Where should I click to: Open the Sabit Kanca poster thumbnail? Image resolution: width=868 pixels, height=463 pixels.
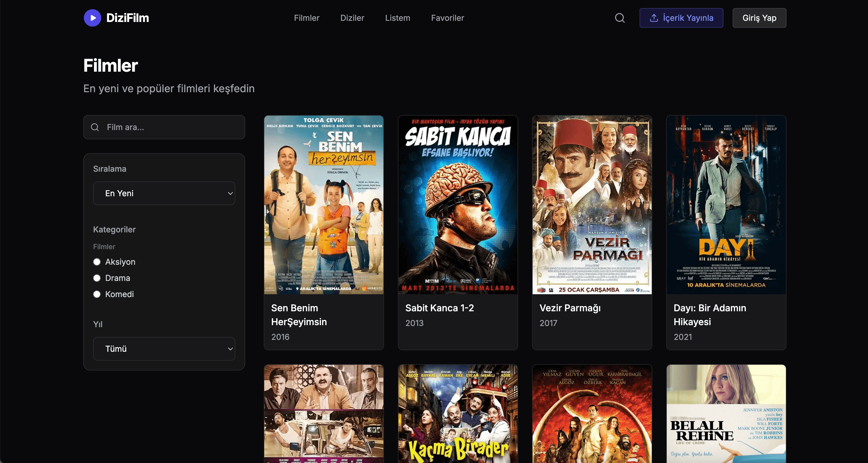(x=458, y=205)
